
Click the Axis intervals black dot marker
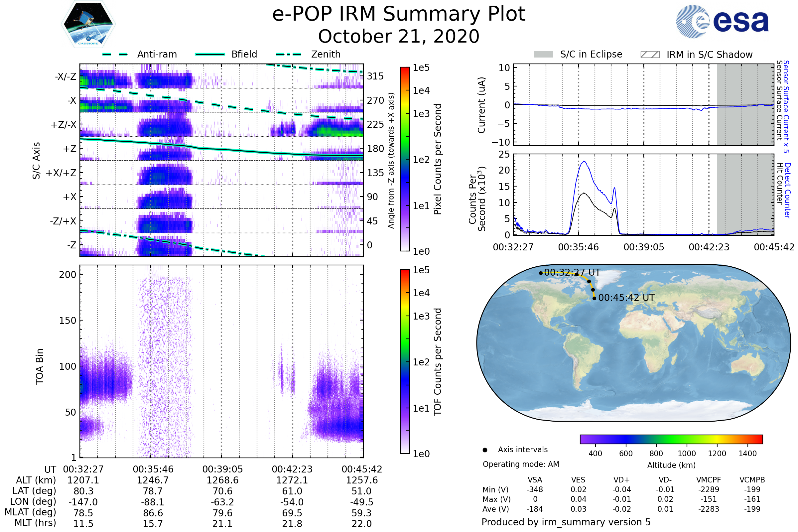(x=485, y=450)
